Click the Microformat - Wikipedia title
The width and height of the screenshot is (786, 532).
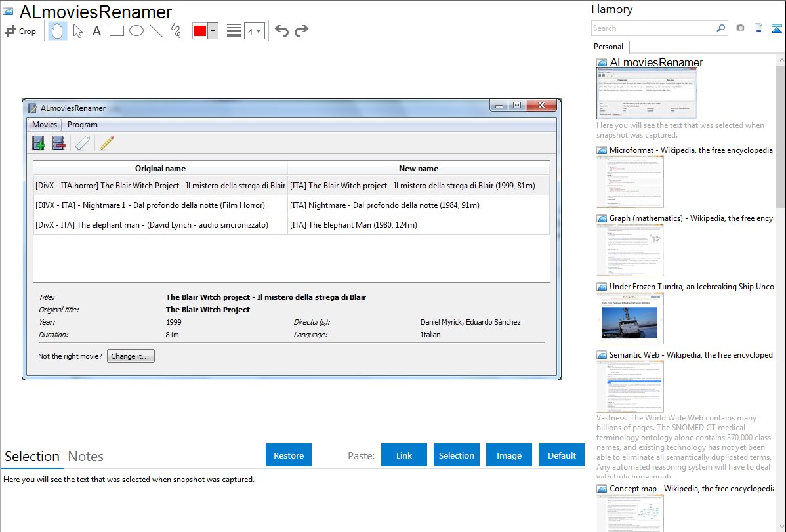691,150
